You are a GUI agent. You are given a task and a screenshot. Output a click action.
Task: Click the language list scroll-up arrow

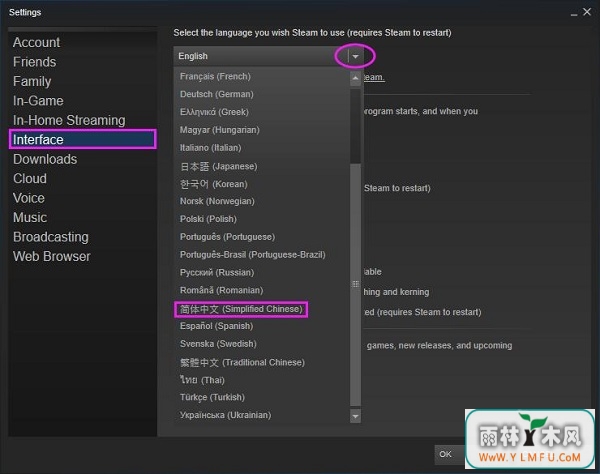[355, 78]
